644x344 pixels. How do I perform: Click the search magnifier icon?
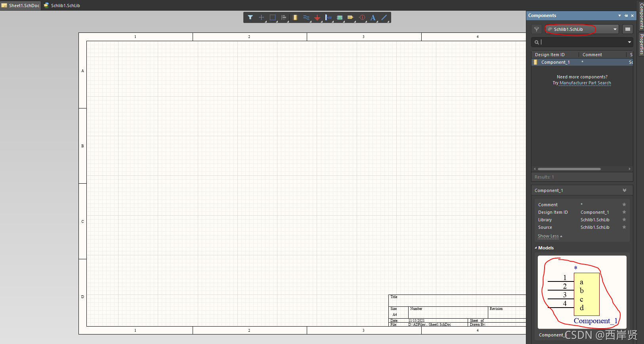537,42
